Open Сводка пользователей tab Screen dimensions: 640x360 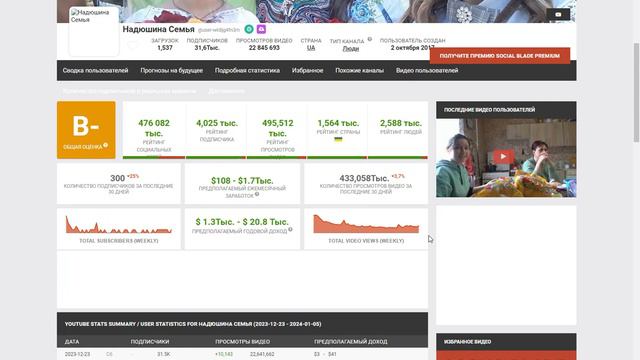click(x=96, y=70)
